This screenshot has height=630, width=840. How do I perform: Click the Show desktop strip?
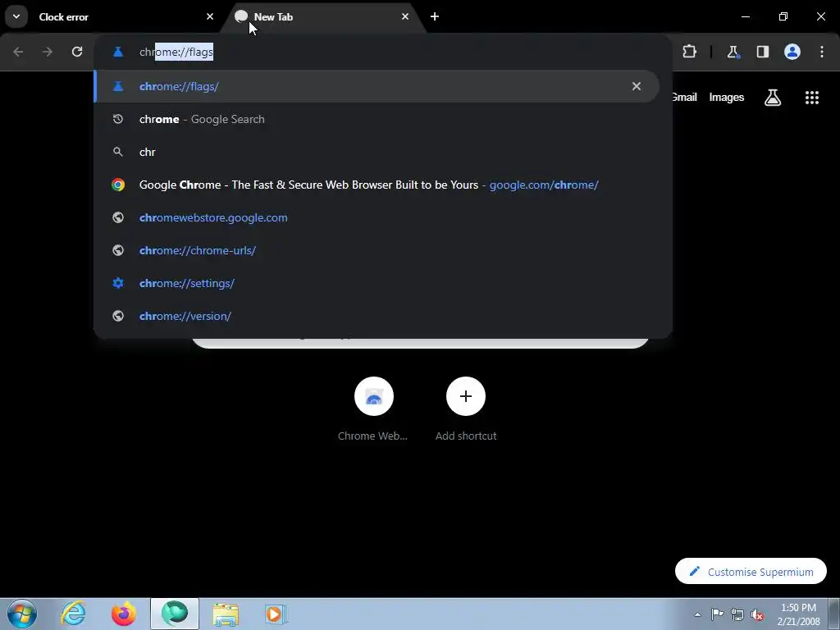(834, 614)
